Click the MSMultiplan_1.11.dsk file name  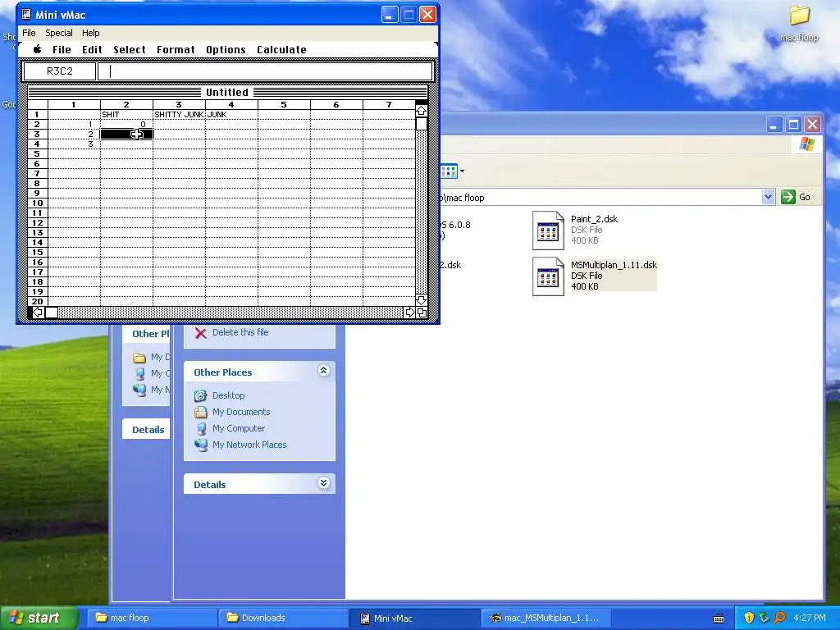coord(614,265)
